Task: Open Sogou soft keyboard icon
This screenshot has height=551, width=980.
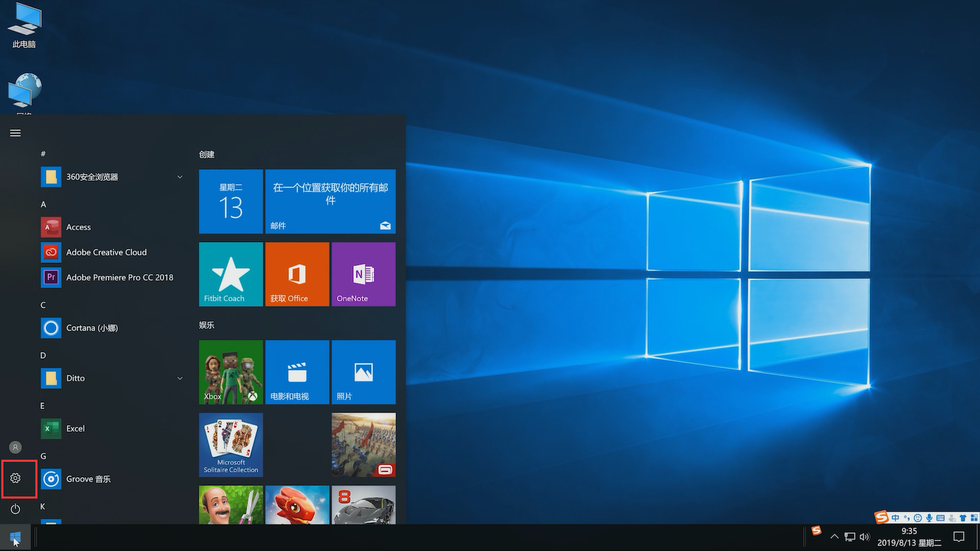Action: (x=941, y=518)
